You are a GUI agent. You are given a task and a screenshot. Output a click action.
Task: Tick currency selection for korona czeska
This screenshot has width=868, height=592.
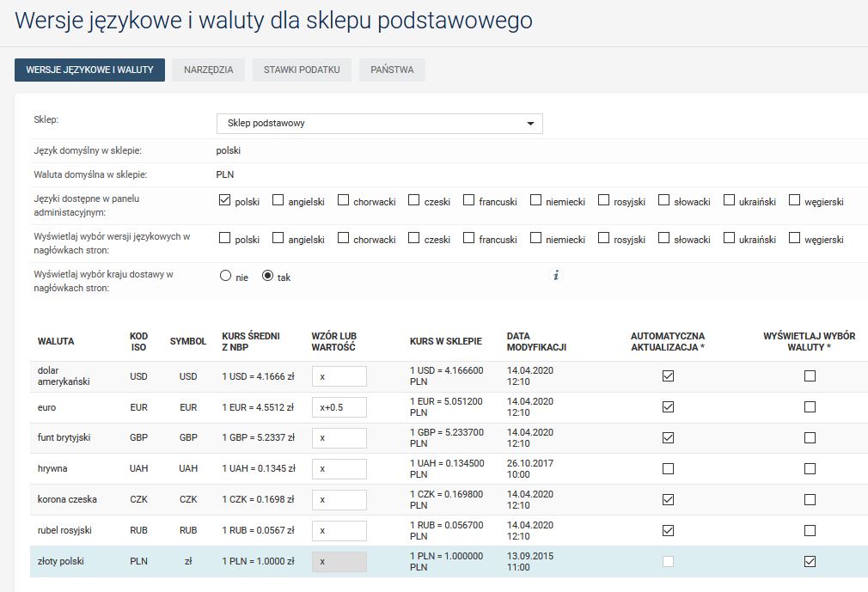click(809, 500)
